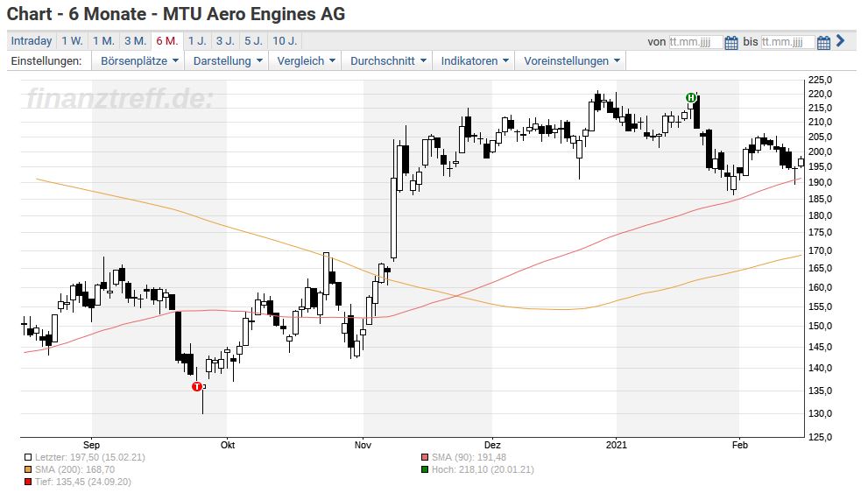Image resolution: width=868 pixels, height=493 pixels.
Task: Click the 'Einstellungen:' label
Action: (46, 61)
